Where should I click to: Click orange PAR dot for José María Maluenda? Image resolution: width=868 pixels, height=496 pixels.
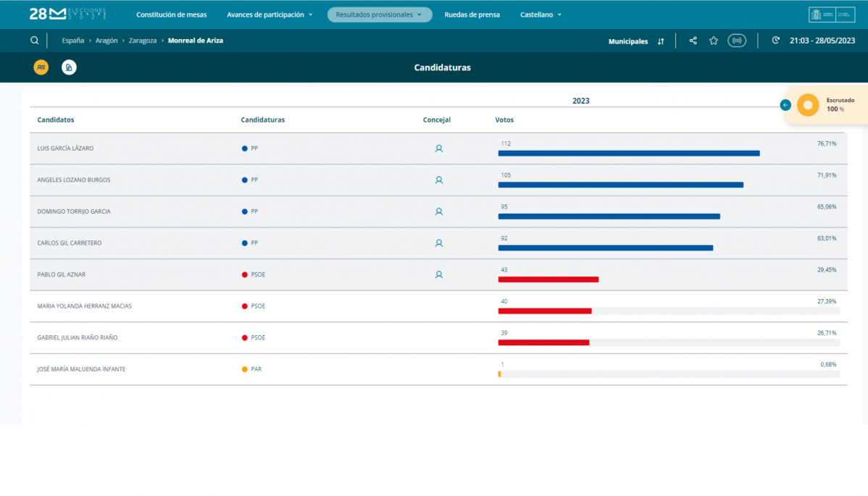tap(244, 369)
